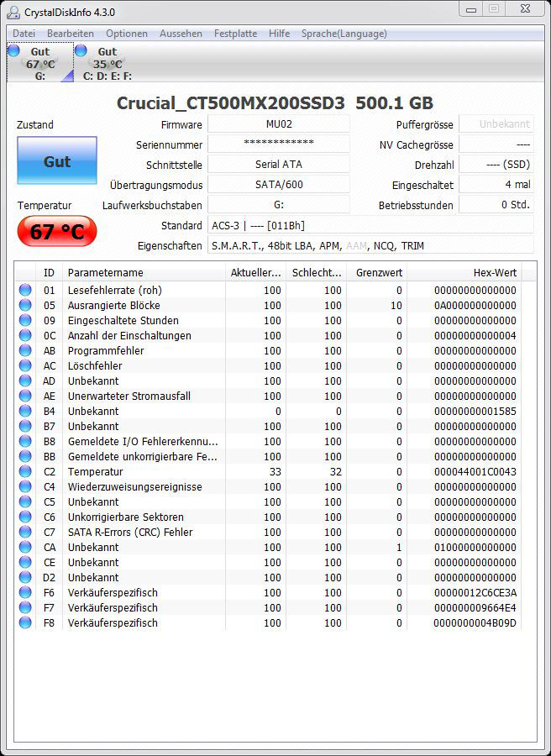Click the status icon of row B7 Unbekannt
This screenshot has height=756, width=551.
[x=25, y=426]
